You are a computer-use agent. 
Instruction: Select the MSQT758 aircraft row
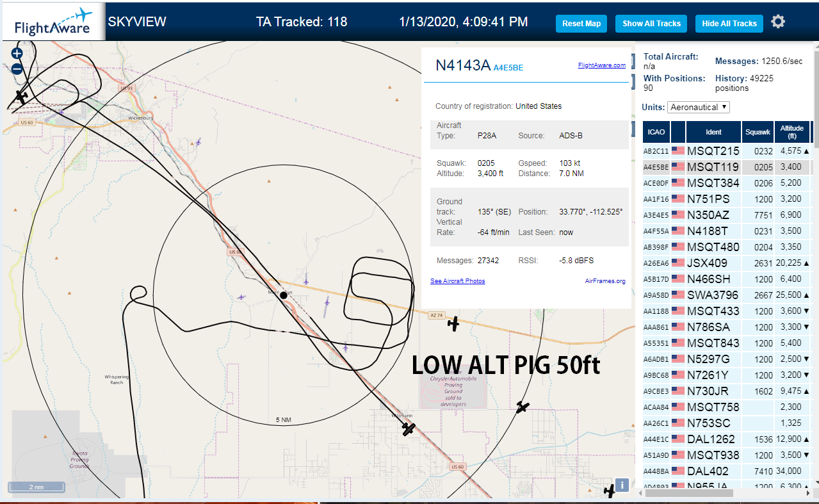pyautogui.click(x=727, y=407)
